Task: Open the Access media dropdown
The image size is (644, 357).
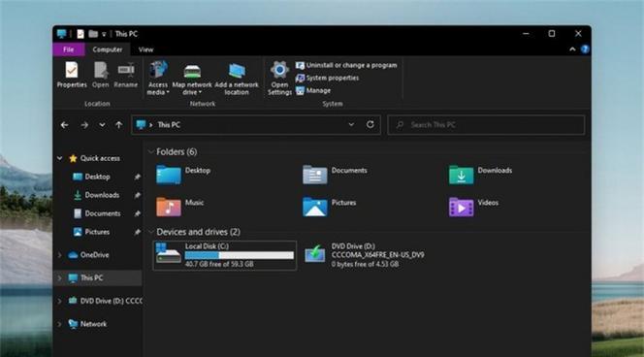Action: click(x=158, y=78)
